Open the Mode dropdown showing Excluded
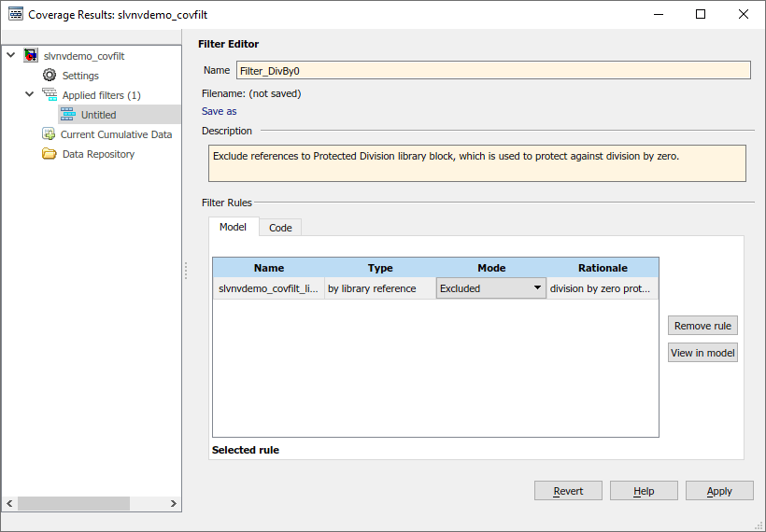 coord(491,288)
